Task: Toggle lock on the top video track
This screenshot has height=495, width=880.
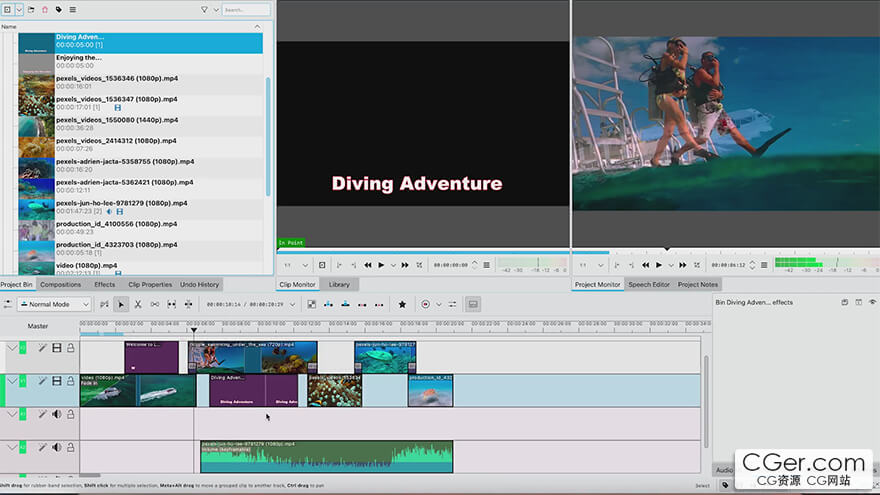Action: pos(71,348)
